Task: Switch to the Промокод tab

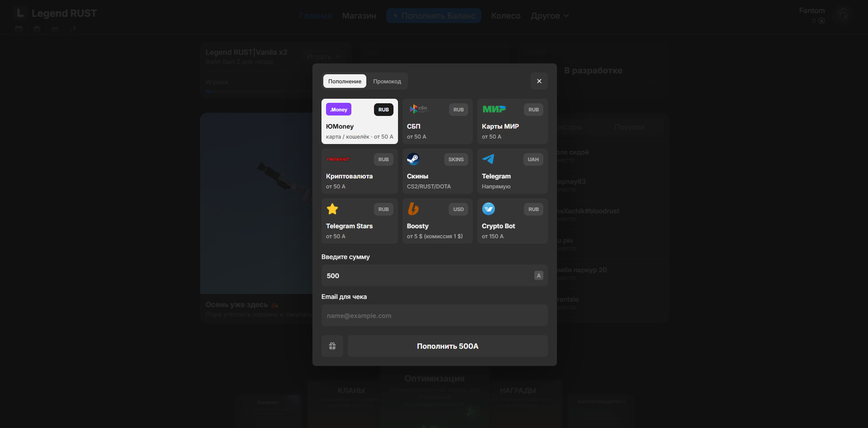Action: click(387, 81)
